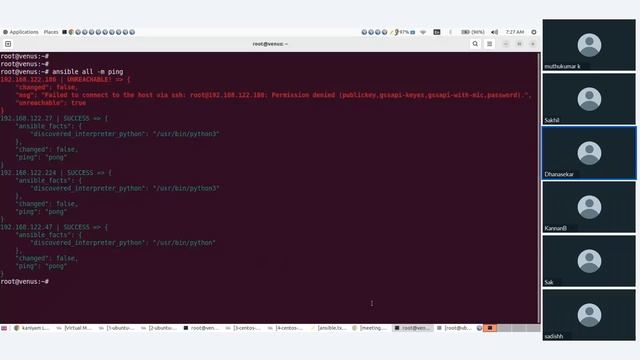
Task: Switch to the '1-ubuntu' taskbar window
Action: click(117, 328)
